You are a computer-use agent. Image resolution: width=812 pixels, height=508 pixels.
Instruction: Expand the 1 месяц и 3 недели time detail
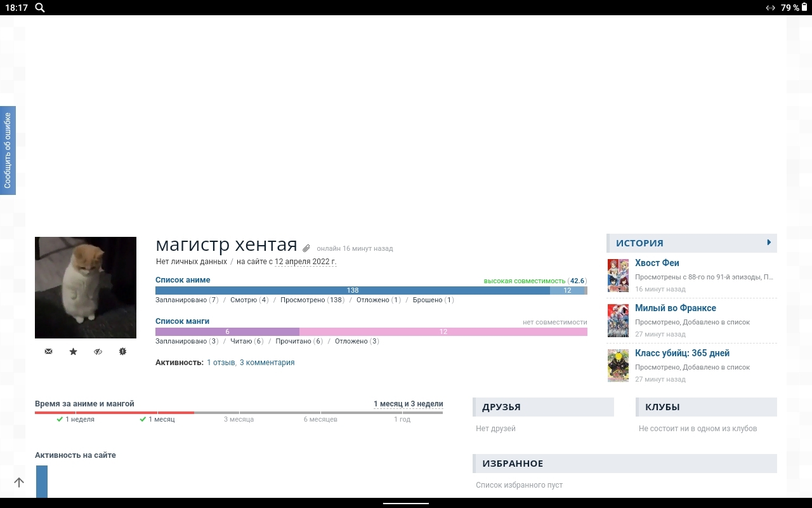click(x=408, y=404)
